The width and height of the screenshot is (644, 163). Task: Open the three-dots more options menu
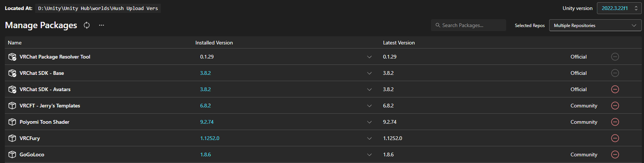coord(101,25)
